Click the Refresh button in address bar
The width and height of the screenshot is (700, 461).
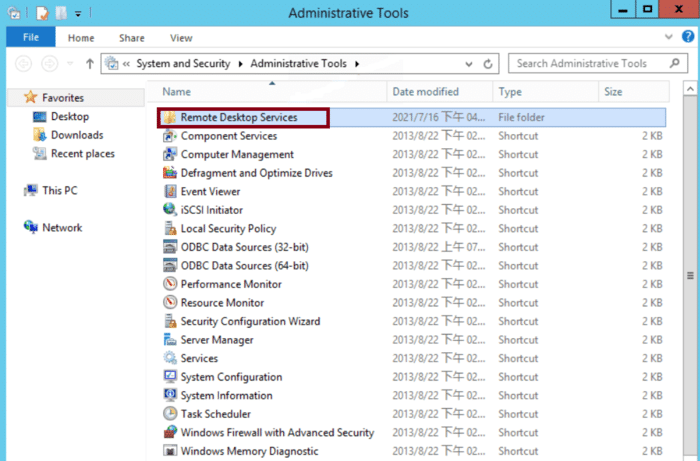[488, 64]
